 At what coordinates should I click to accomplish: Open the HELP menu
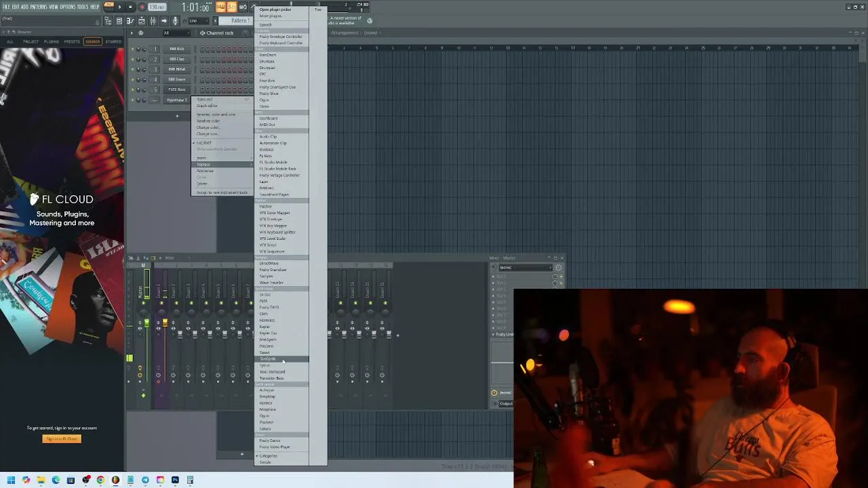(x=95, y=7)
